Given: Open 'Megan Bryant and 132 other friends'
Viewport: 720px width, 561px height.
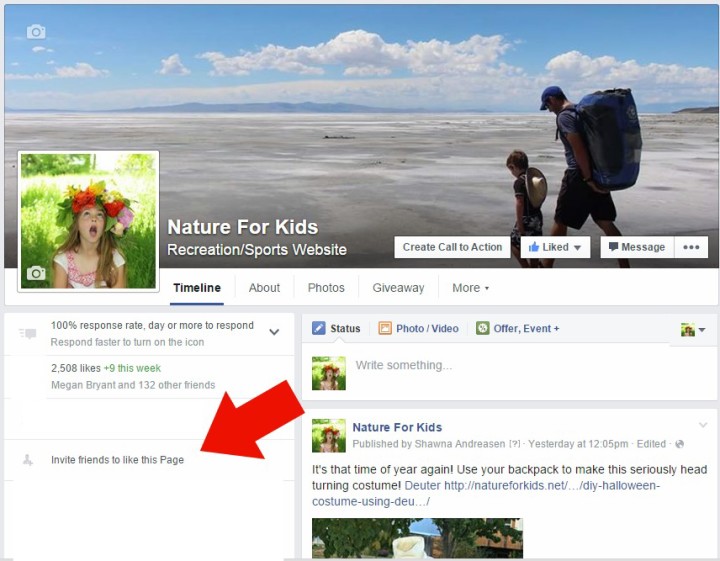Looking at the screenshot, I should pyautogui.click(x=133, y=385).
